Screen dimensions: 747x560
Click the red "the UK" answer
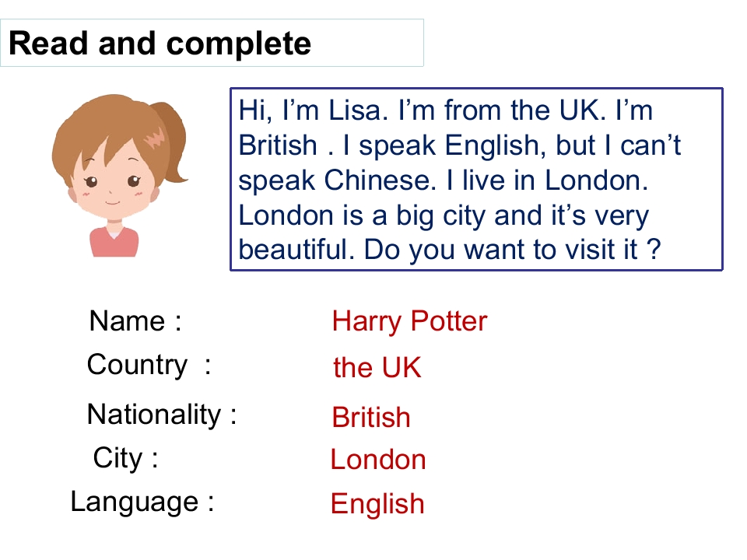point(377,368)
